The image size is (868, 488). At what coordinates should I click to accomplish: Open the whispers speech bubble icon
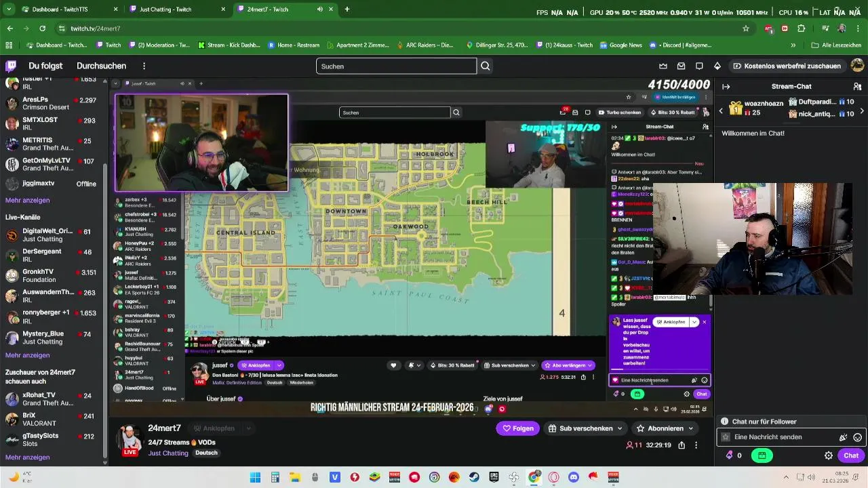(699, 66)
